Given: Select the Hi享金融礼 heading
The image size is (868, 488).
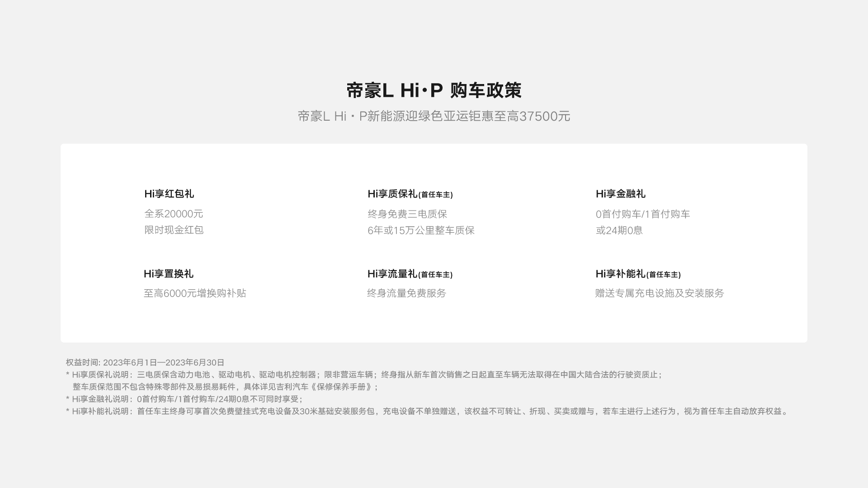Looking at the screenshot, I should coord(620,194).
